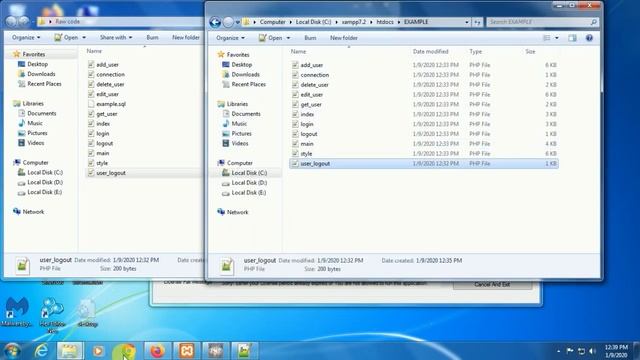Click Burn in Raw code window toolbar
The height and width of the screenshot is (360, 640).
[x=152, y=38]
